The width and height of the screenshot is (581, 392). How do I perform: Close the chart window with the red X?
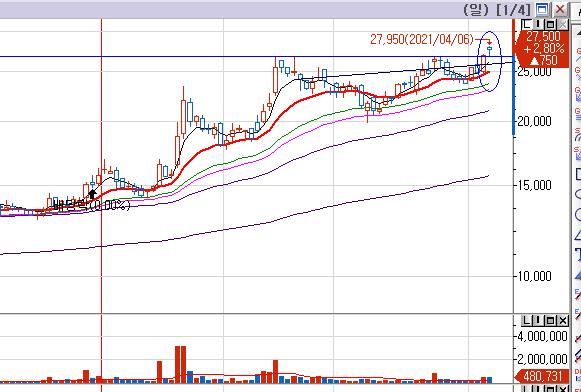click(x=560, y=9)
